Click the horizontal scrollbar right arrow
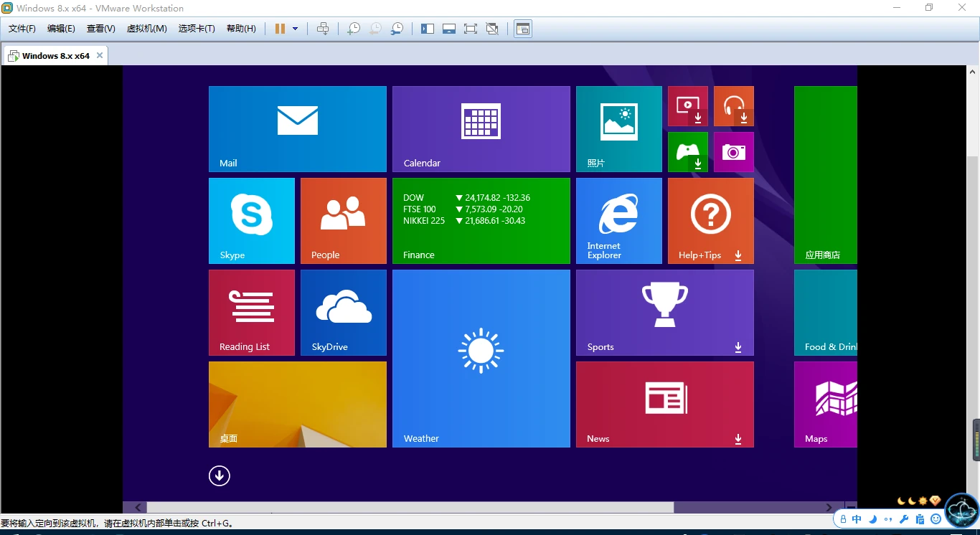 (x=829, y=507)
